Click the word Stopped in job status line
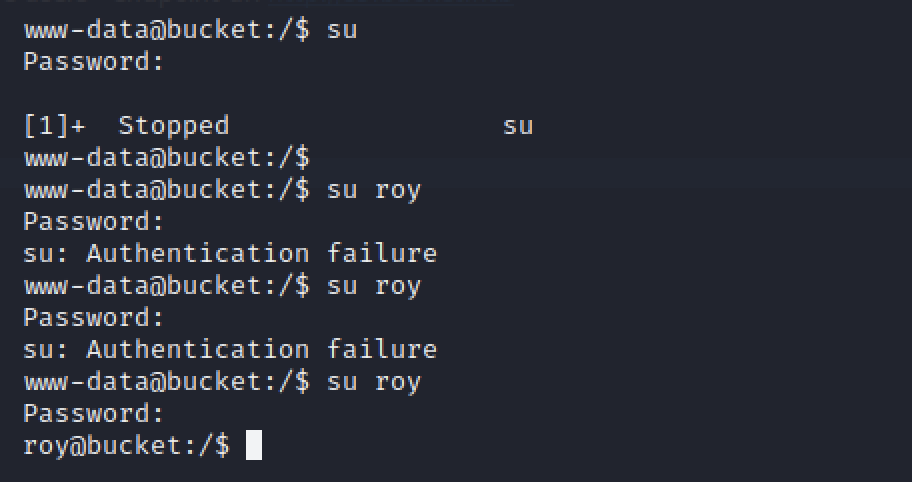Image resolution: width=912 pixels, height=482 pixels. (x=174, y=126)
